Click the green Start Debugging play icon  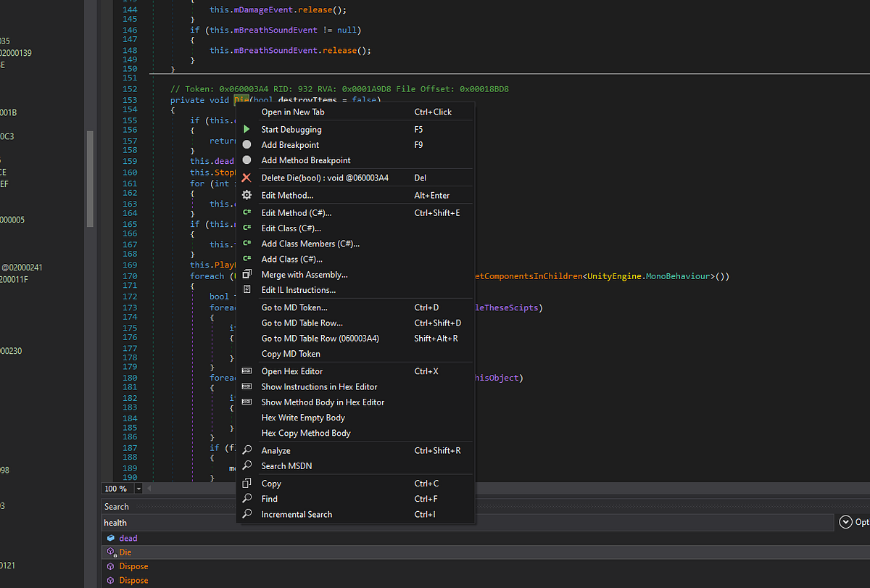247,129
